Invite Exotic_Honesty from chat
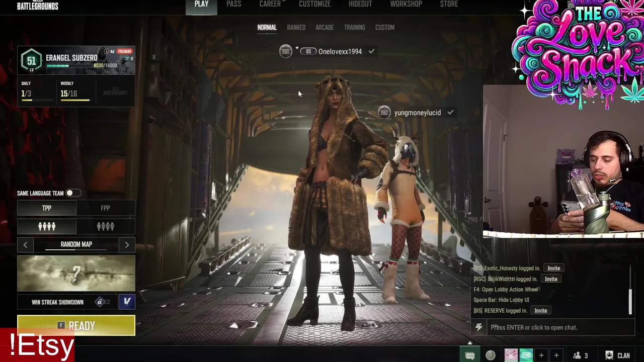Image resolution: width=644 pixels, height=362 pixels. (553, 268)
